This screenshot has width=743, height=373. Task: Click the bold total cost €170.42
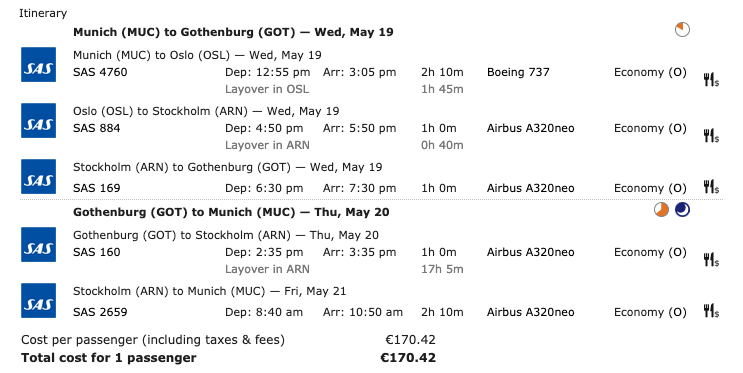click(408, 357)
